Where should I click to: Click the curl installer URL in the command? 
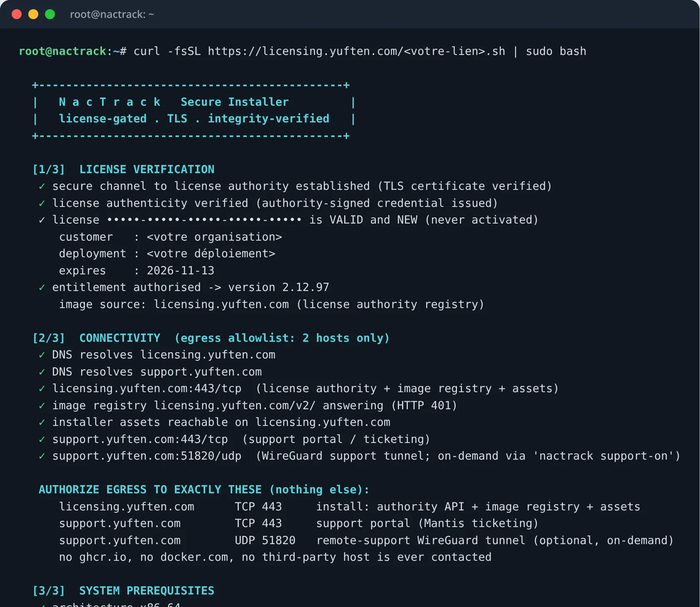(356, 51)
